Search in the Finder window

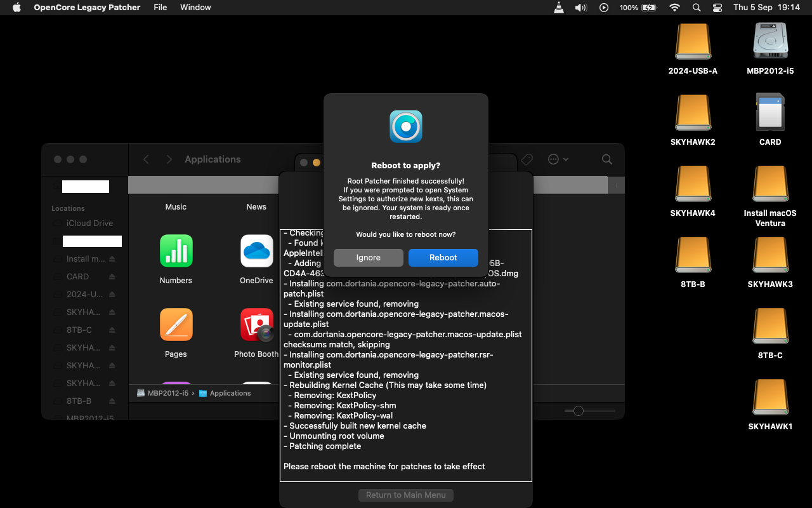tap(607, 159)
